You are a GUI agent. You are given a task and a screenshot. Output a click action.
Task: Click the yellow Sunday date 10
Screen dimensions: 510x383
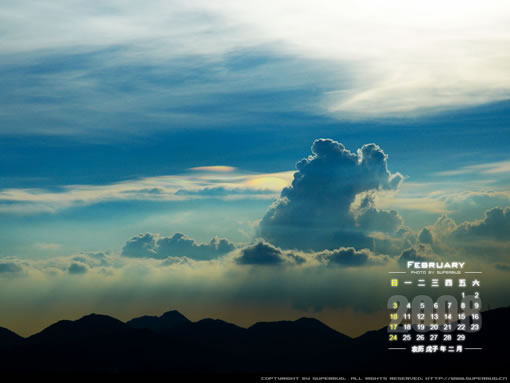(394, 317)
